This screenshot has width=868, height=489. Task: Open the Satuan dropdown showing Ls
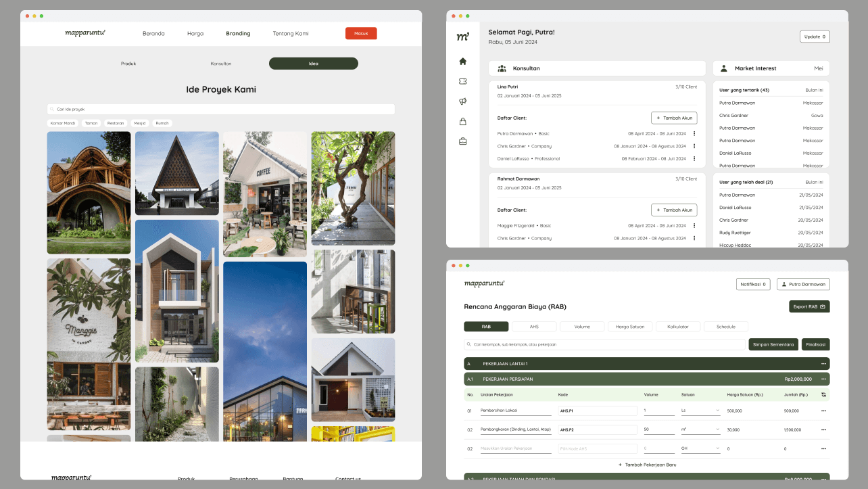click(x=699, y=411)
